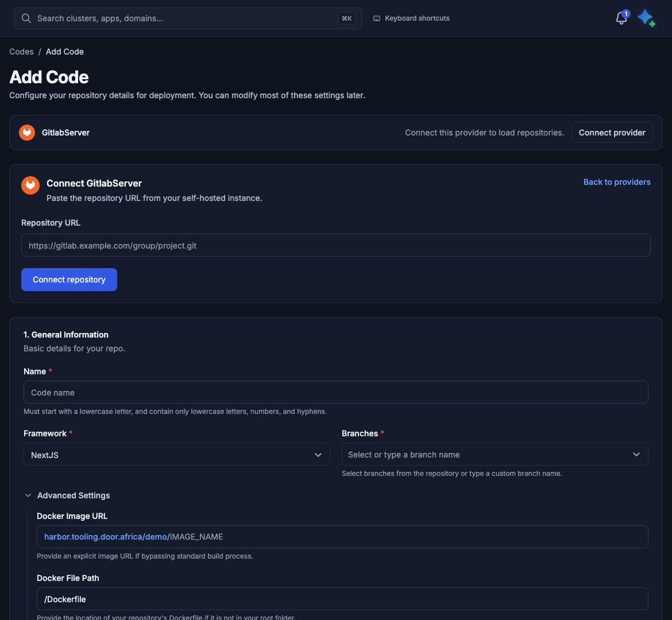Go to Codes breadcrumb
The image size is (672, 620).
pyautogui.click(x=21, y=52)
